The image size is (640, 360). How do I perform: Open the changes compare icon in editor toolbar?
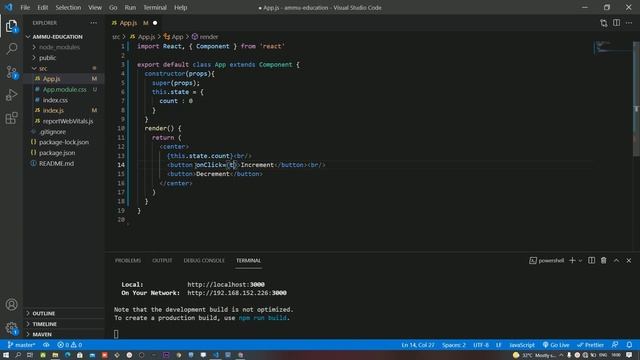coord(604,23)
